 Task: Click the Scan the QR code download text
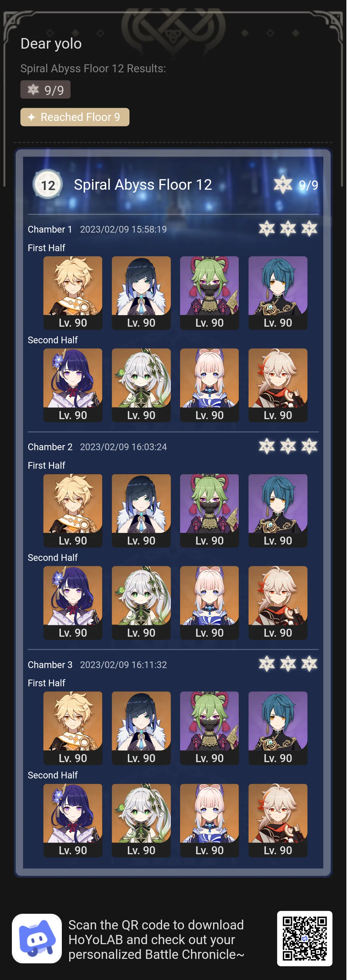156,939
